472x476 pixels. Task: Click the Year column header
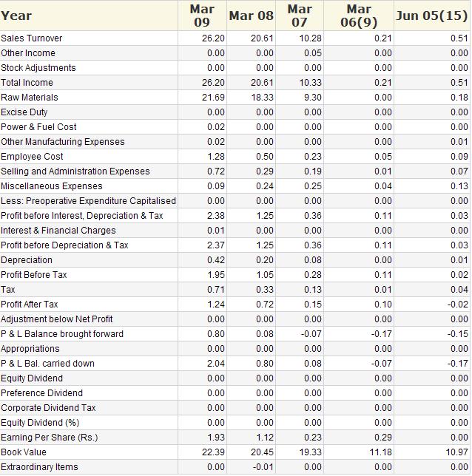16,16
